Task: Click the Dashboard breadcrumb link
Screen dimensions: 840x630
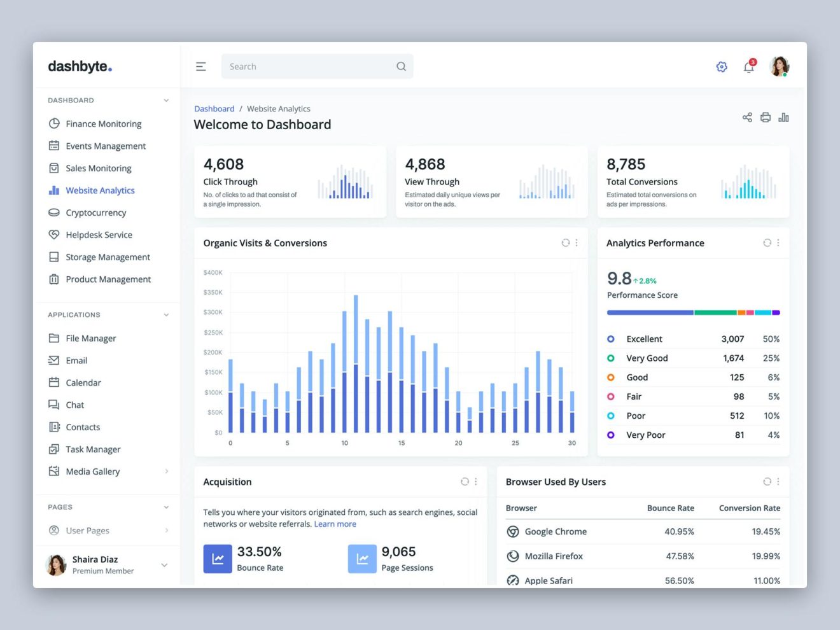Action: pyautogui.click(x=214, y=108)
